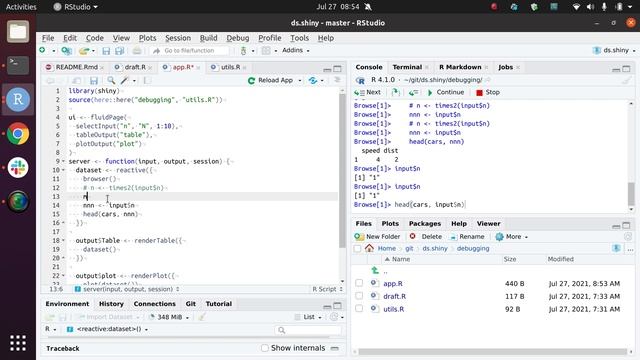Show applications grid in dock
Screen dimensions: 640x360
tap(18, 343)
